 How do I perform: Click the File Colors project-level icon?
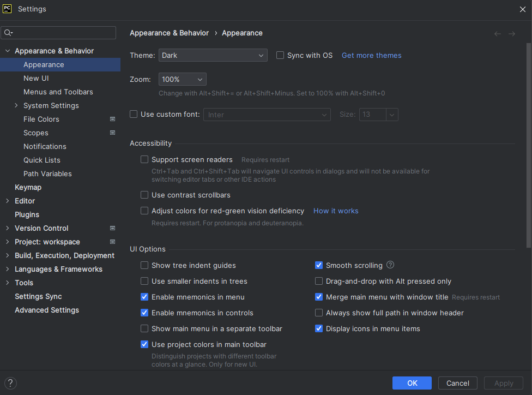pyautogui.click(x=113, y=119)
